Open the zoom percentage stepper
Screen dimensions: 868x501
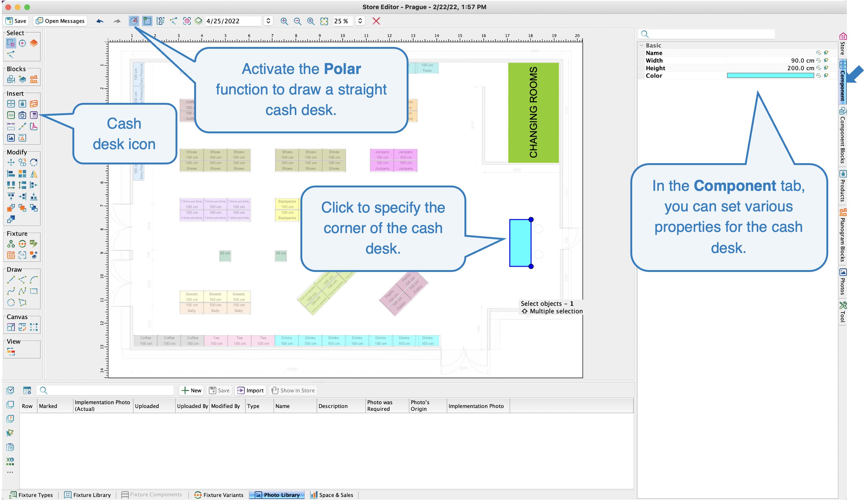point(360,21)
